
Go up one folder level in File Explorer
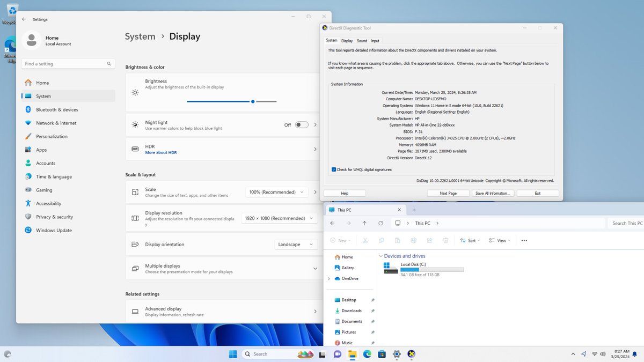click(x=364, y=223)
